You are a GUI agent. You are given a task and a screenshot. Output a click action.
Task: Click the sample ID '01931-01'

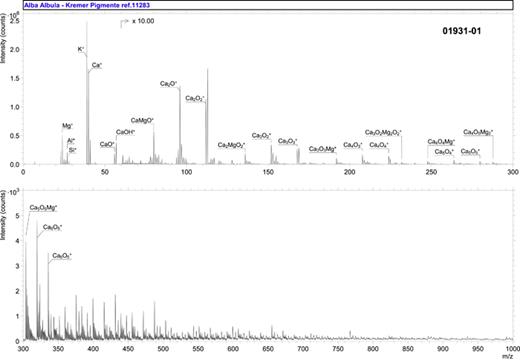(462, 31)
